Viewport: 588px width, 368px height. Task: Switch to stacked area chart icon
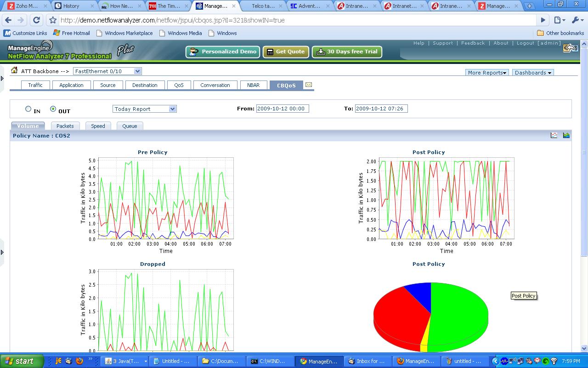(x=566, y=135)
